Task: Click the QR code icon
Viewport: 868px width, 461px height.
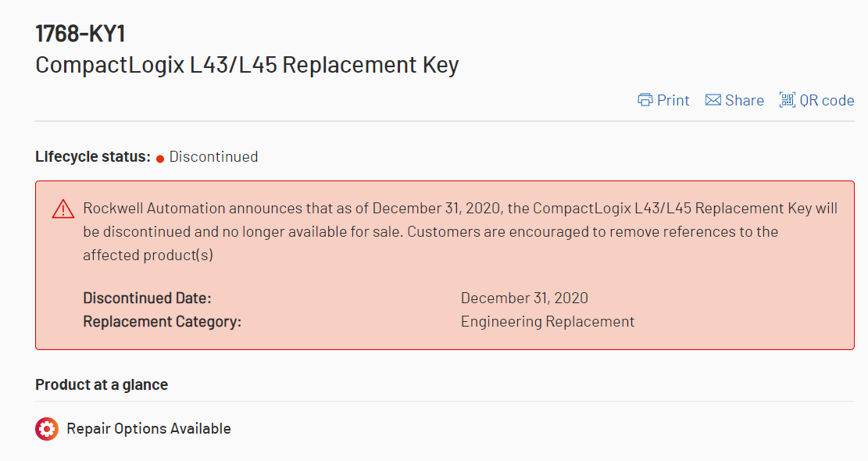Action: pyautogui.click(x=787, y=100)
